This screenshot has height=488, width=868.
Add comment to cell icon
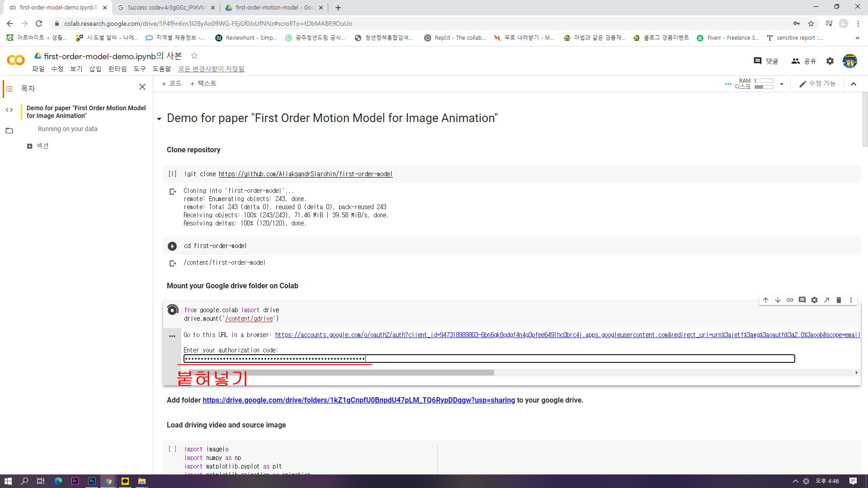coord(802,300)
